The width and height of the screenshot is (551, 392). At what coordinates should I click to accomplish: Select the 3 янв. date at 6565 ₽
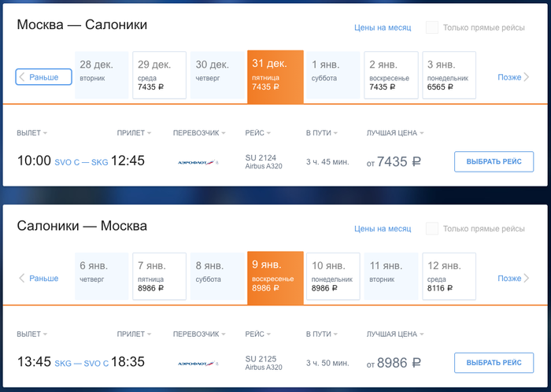[449, 76]
